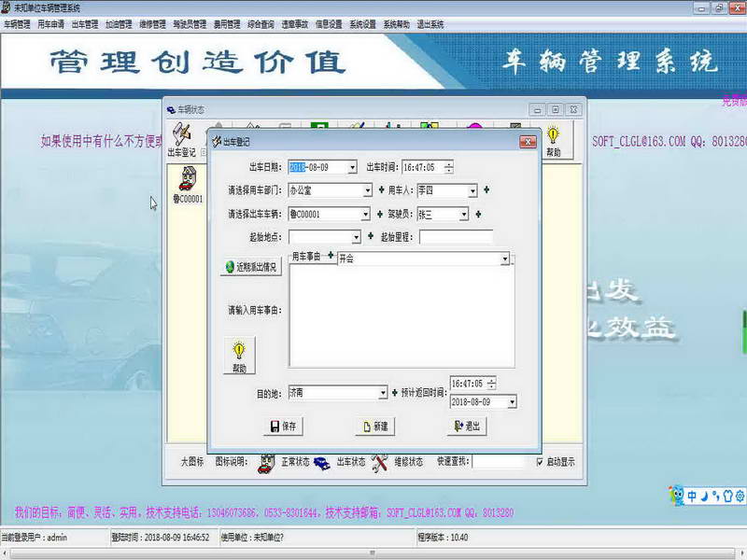Open the 预计返回 date dropdown
Image resolution: width=747 pixels, height=560 pixels.
(512, 402)
